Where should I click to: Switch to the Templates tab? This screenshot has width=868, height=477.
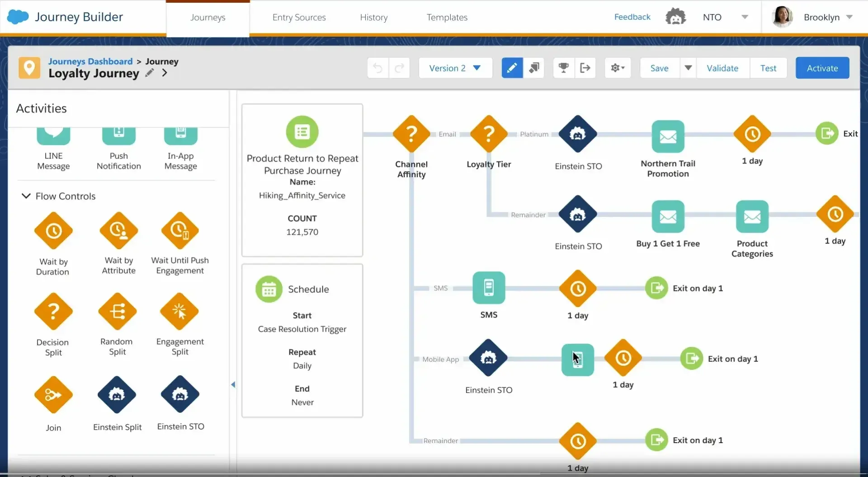click(x=447, y=17)
